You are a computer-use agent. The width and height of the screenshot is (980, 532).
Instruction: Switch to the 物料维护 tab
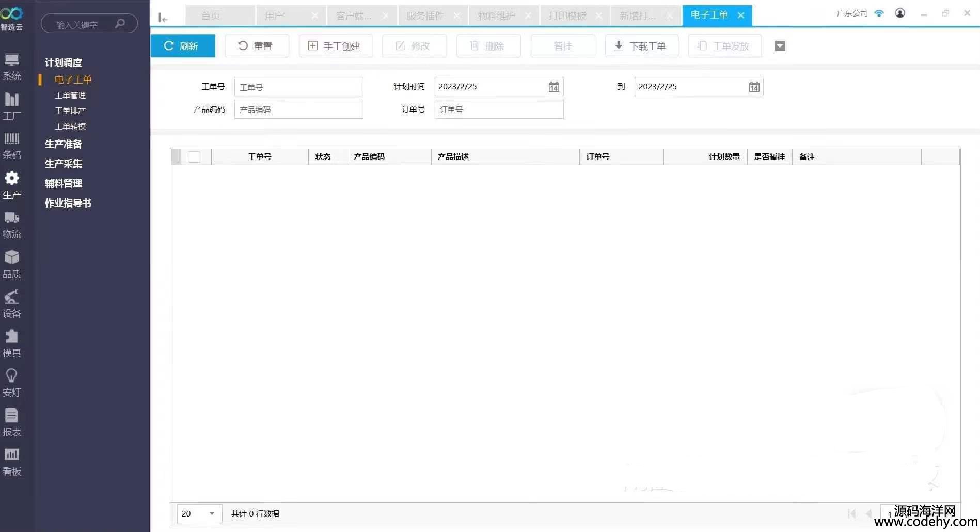tap(496, 16)
